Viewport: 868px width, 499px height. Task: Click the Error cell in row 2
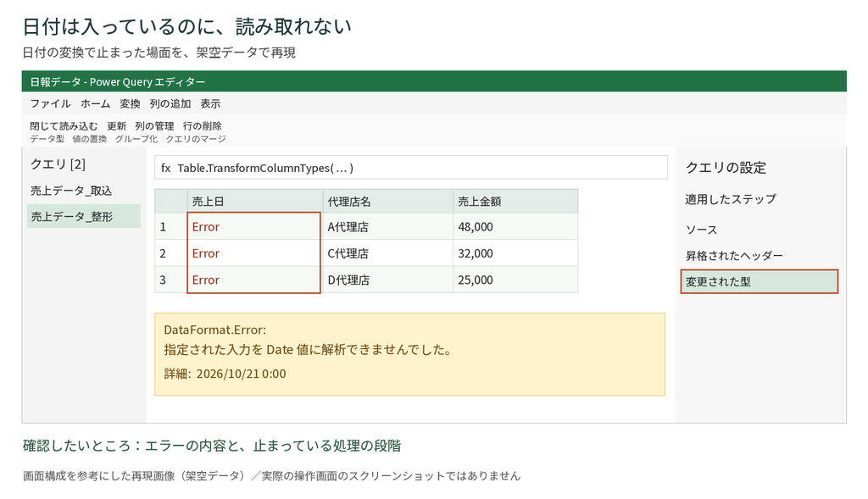pyautogui.click(x=254, y=253)
